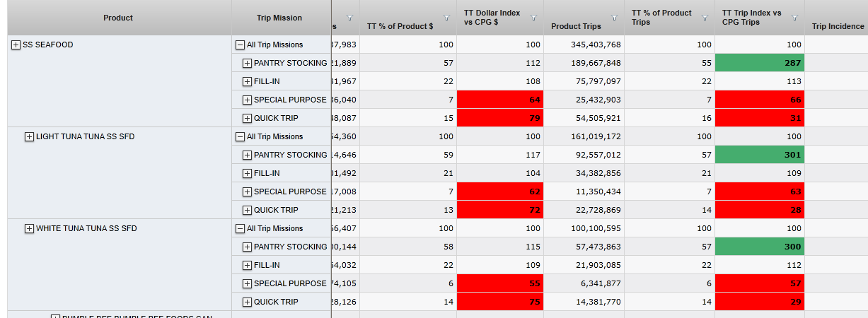Click the green cell showing 287
868x318 pixels.
click(x=760, y=63)
